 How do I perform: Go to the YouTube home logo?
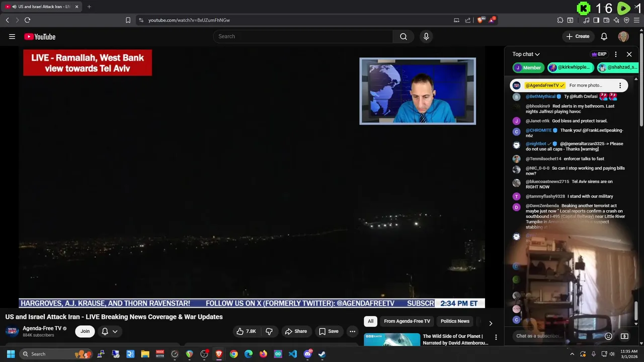(x=40, y=37)
